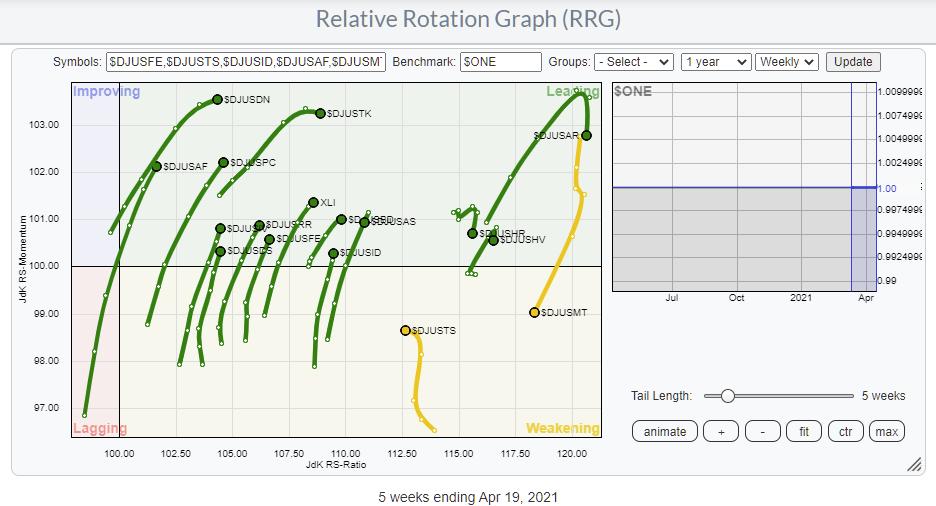Select the $DJUSAF data point marker

click(x=156, y=166)
